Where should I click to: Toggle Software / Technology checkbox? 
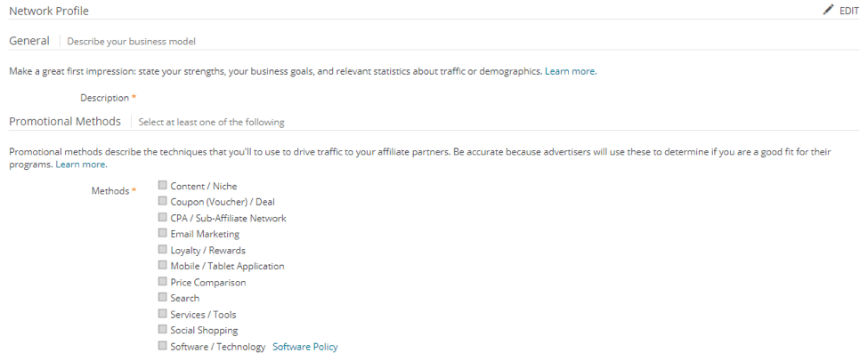pos(163,346)
